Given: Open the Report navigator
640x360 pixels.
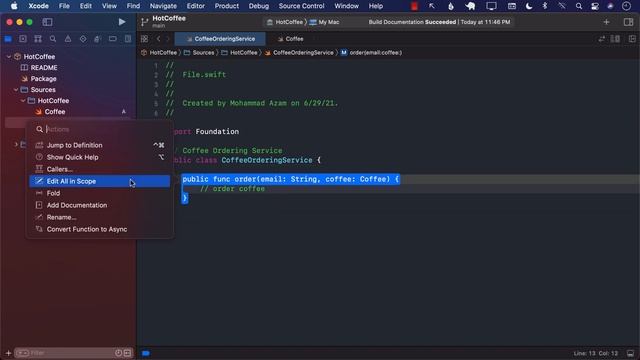Looking at the screenshot, I should [x=128, y=39].
